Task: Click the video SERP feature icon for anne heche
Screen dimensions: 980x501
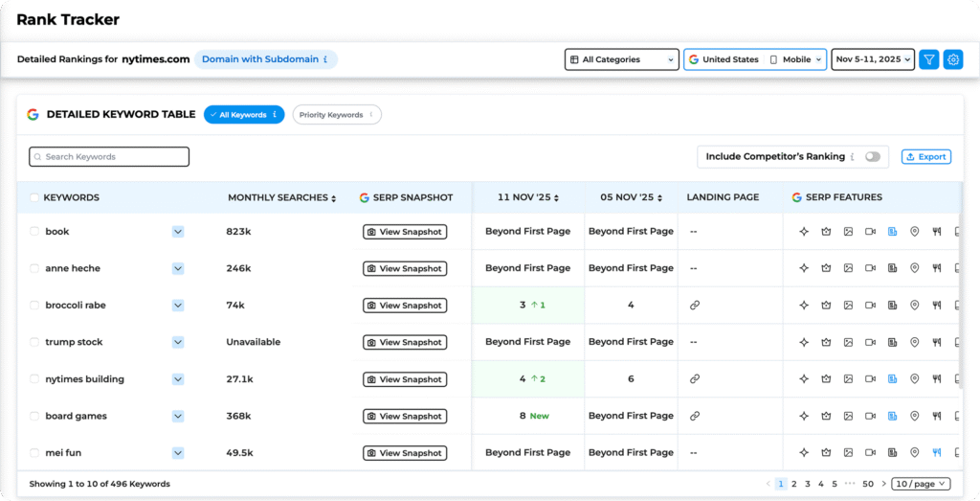Action: pyautogui.click(x=870, y=268)
